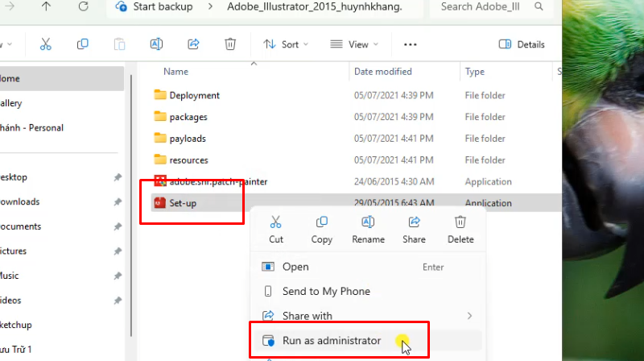Toggle the Details pane button
Image resolution: width=644 pixels, height=361 pixels.
pos(522,44)
